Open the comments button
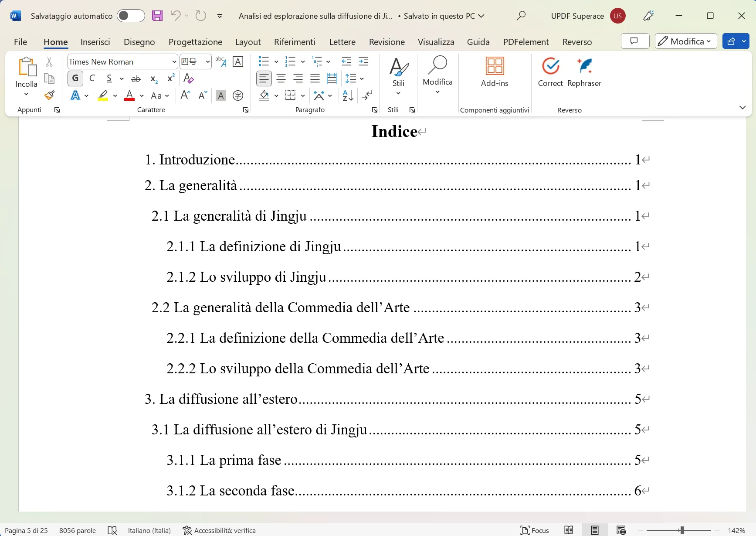The width and height of the screenshot is (756, 536). 635,41
